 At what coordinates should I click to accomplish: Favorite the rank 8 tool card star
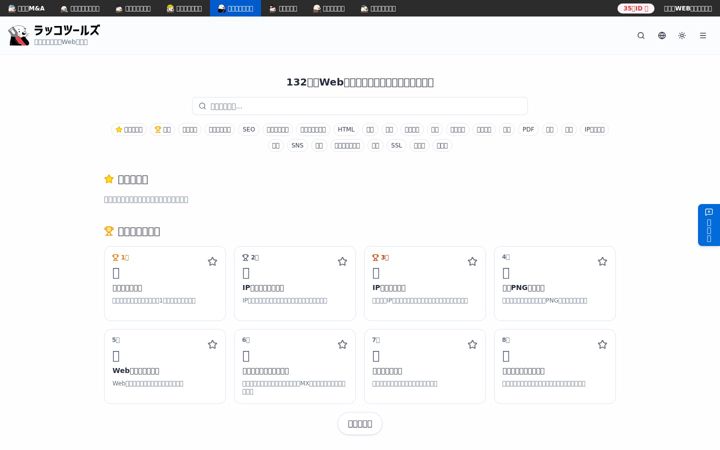click(x=602, y=344)
